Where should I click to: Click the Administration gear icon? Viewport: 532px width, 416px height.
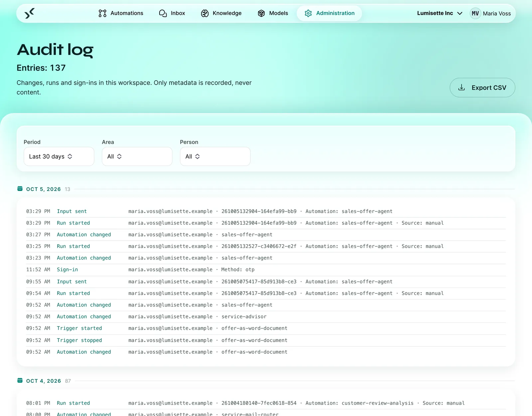(x=308, y=13)
